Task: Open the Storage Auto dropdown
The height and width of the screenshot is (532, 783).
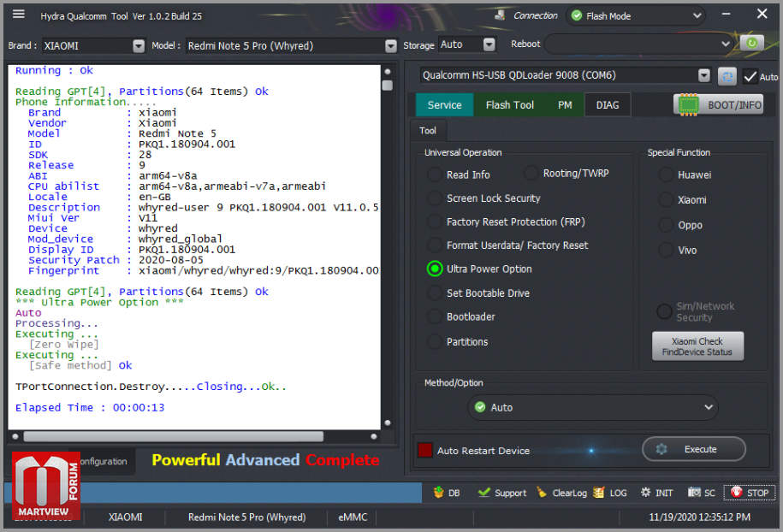Action: point(489,44)
